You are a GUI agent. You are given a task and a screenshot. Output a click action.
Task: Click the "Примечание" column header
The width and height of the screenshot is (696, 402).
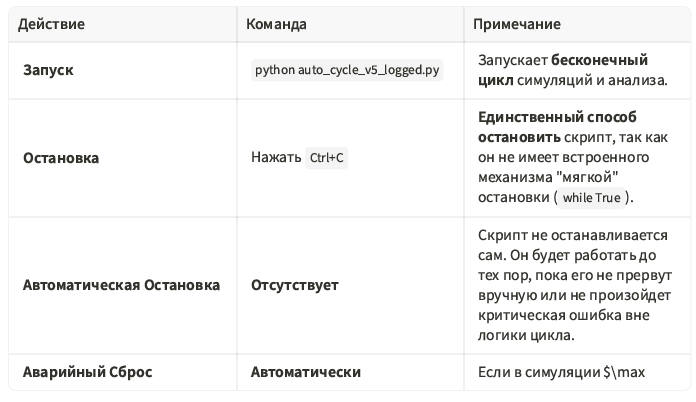coord(517,23)
